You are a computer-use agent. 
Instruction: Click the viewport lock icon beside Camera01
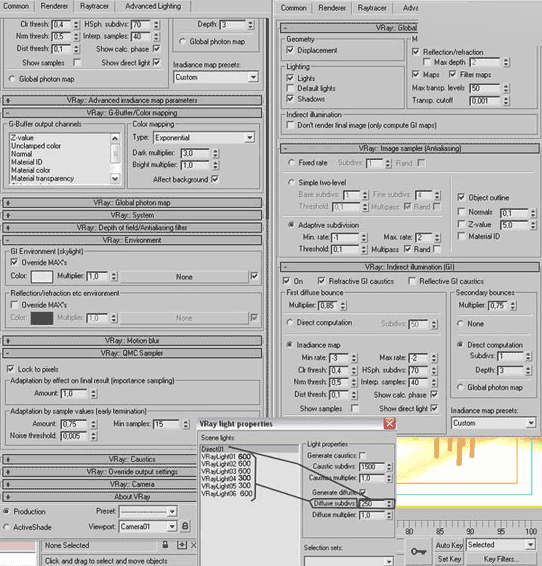pyautogui.click(x=185, y=526)
